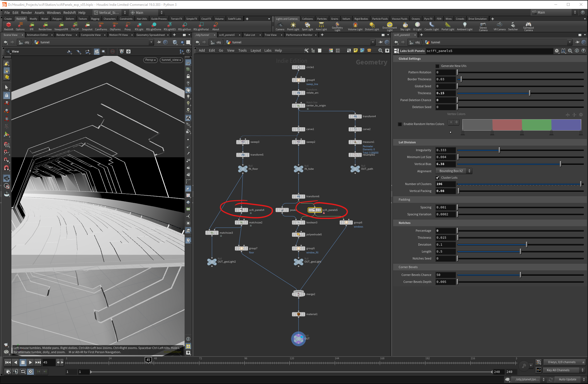Open network editor Layout menu
588x384 pixels.
(x=255, y=51)
